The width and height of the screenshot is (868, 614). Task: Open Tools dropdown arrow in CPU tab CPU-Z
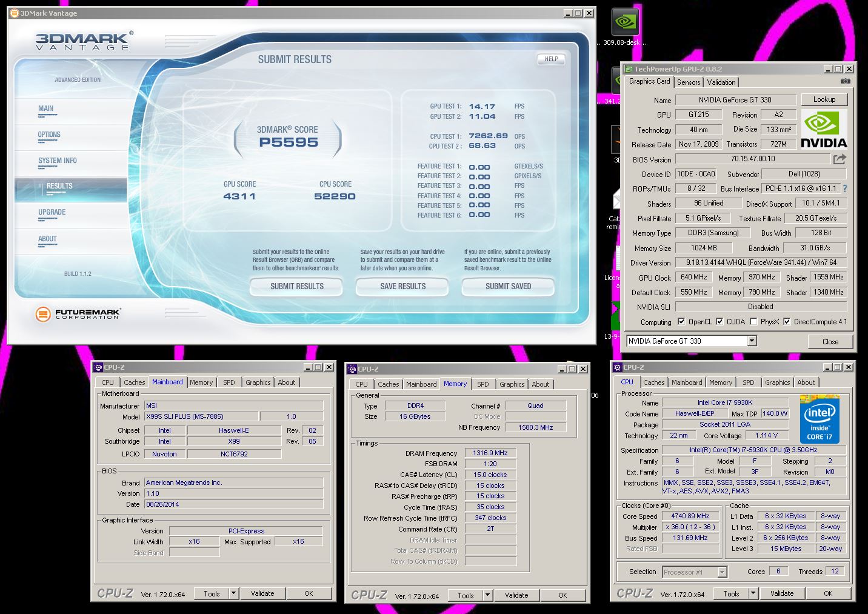coord(753,593)
